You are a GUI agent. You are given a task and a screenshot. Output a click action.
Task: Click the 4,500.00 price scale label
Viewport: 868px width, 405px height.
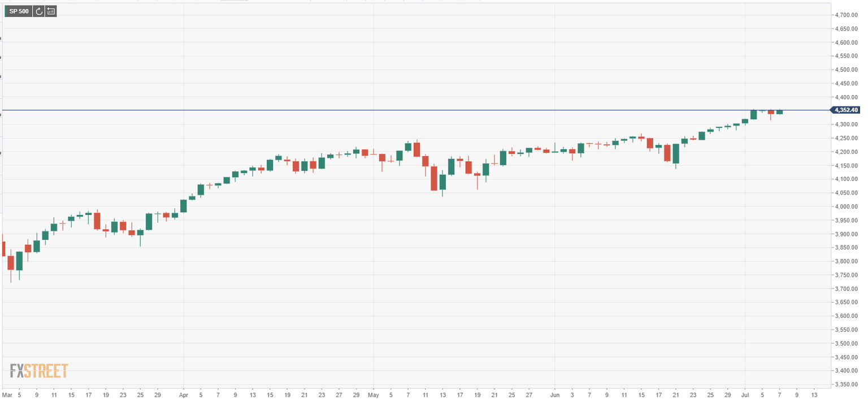coord(847,70)
